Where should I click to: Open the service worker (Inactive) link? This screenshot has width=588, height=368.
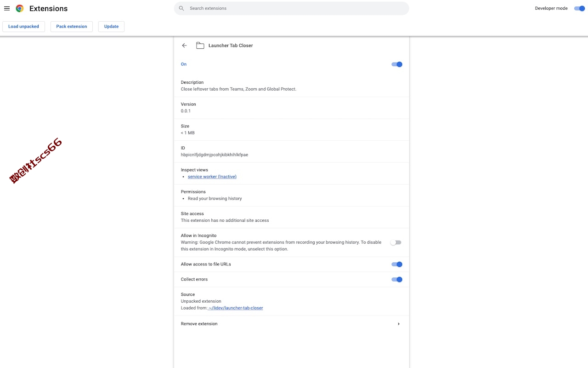click(x=212, y=177)
